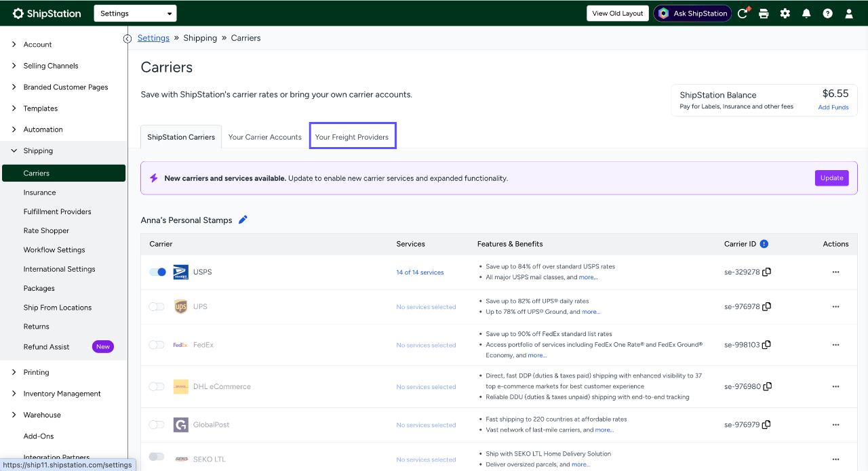This screenshot has height=471, width=868.
Task: Open actions menu for GlobalPost row
Action: coord(835,425)
